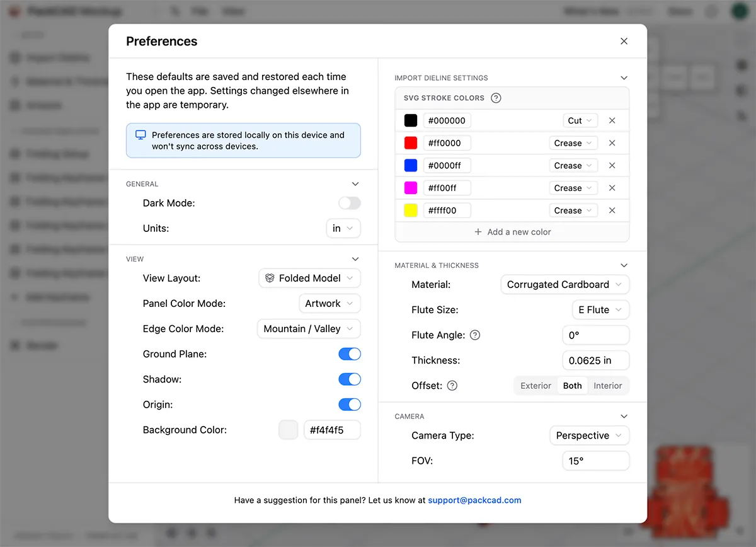Viewport: 756px width, 547px height.
Task: Change the #000000 line type from Cut
Action: (580, 120)
